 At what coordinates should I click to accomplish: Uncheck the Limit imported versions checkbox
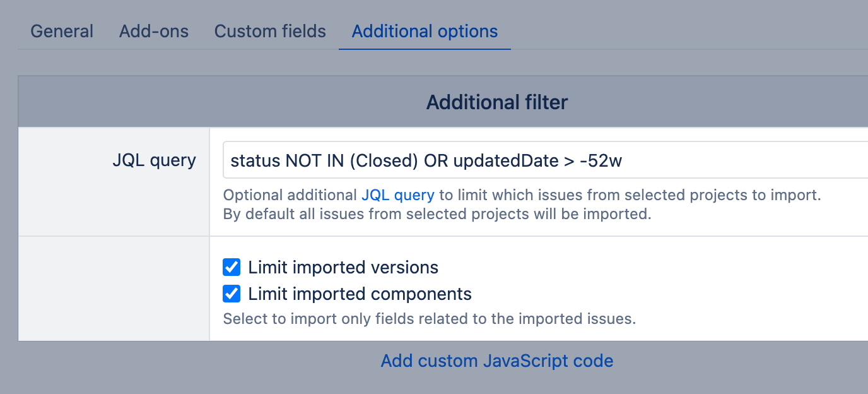coord(232,267)
